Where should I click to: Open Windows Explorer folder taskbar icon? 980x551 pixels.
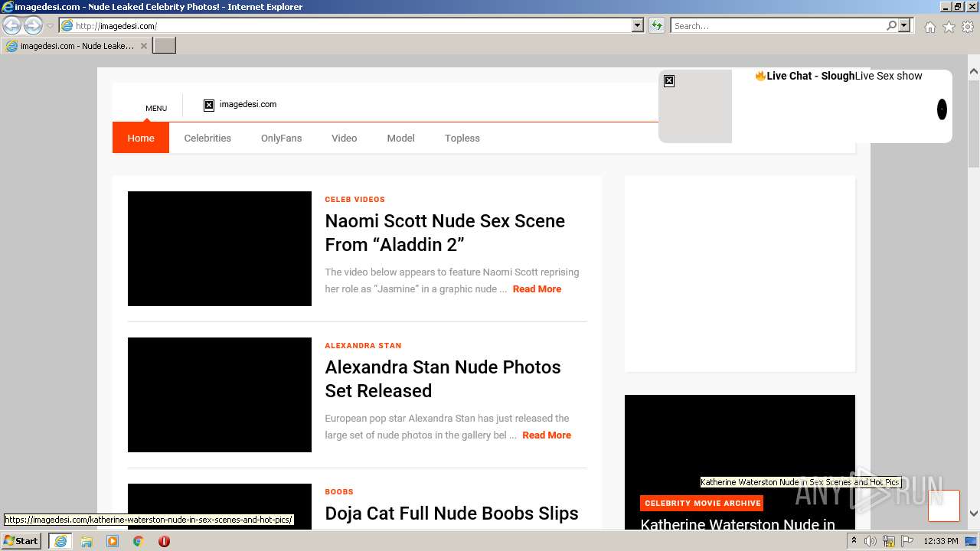point(87,541)
